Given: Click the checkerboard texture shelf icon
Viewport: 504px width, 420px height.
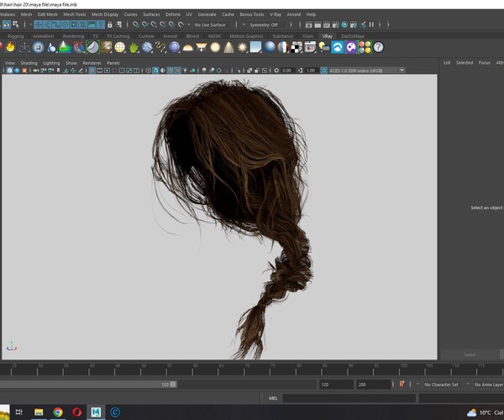Looking at the screenshot, I should (297, 47).
